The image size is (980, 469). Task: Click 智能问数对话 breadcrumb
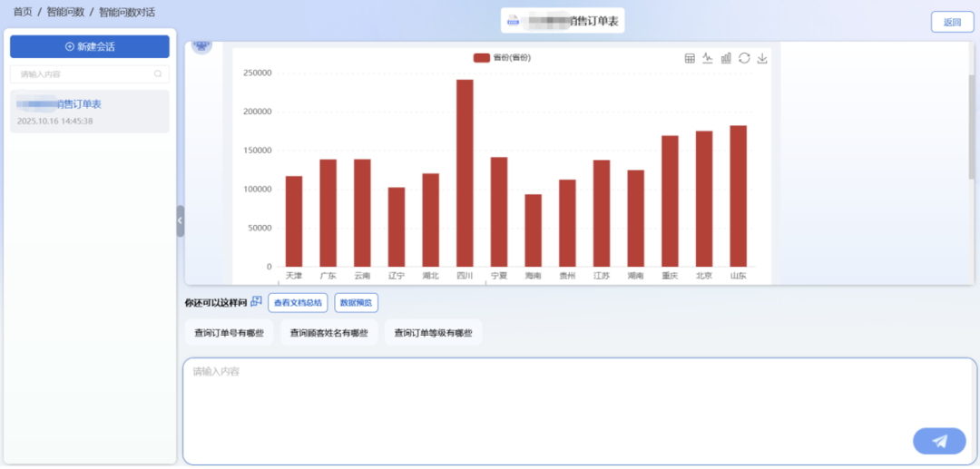pos(127,12)
